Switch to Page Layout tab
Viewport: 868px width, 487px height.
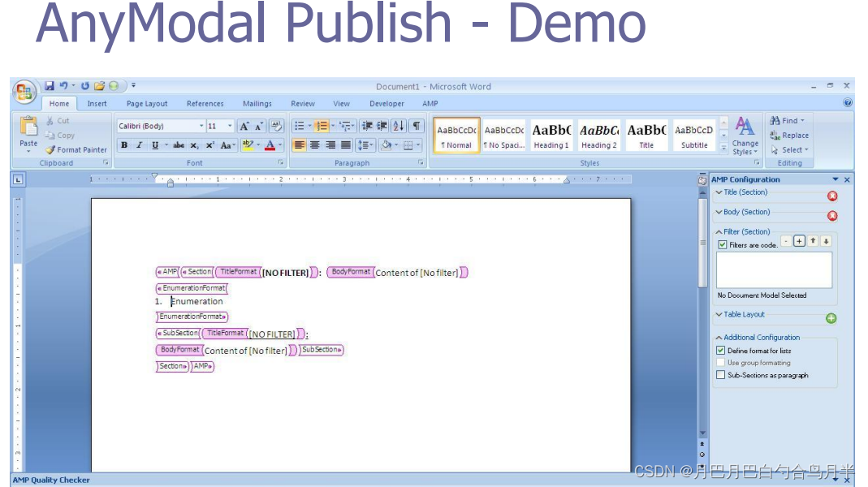[x=147, y=104]
